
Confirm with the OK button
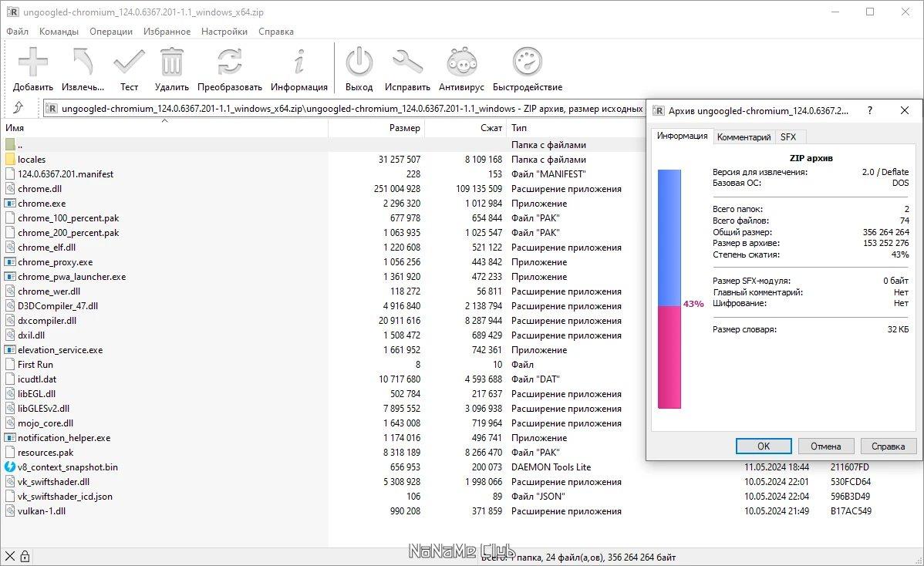coord(763,446)
